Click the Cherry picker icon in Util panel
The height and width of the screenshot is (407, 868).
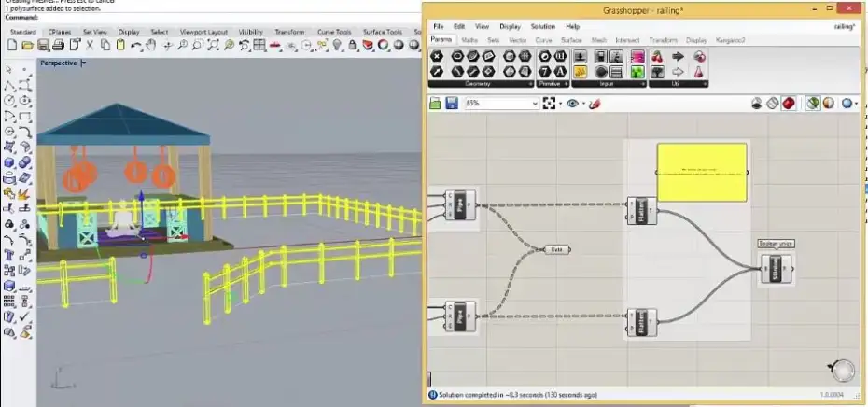coord(657,57)
